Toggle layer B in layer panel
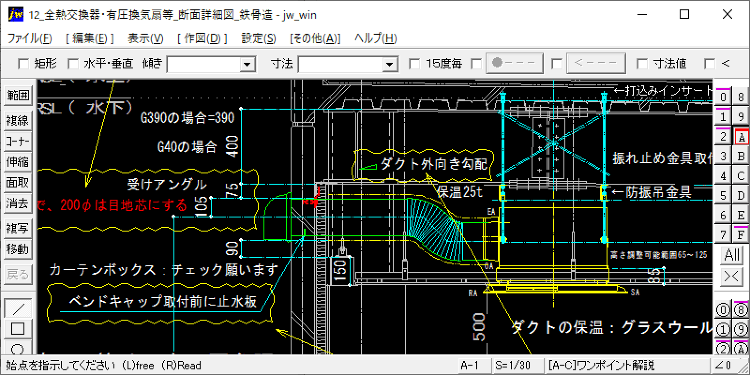The image size is (750, 375). point(741,156)
